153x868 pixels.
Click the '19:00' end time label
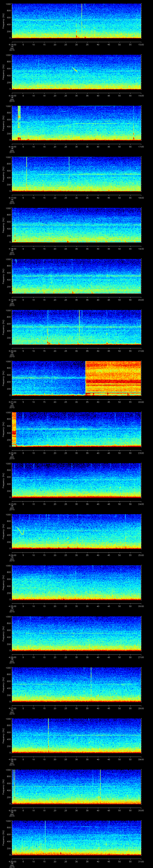(x=141, y=249)
